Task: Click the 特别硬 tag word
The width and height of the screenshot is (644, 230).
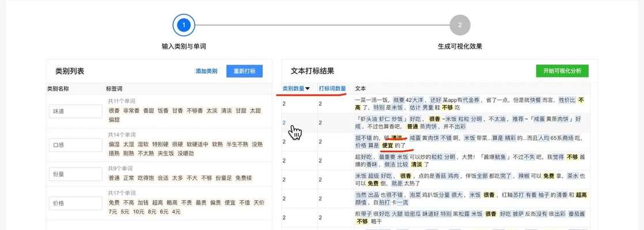Action: tap(160, 144)
